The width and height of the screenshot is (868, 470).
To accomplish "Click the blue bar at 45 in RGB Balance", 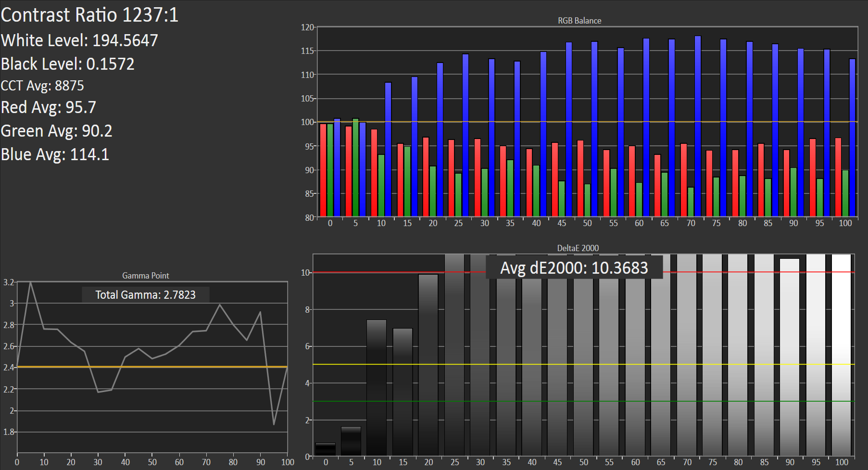I will click(569, 129).
